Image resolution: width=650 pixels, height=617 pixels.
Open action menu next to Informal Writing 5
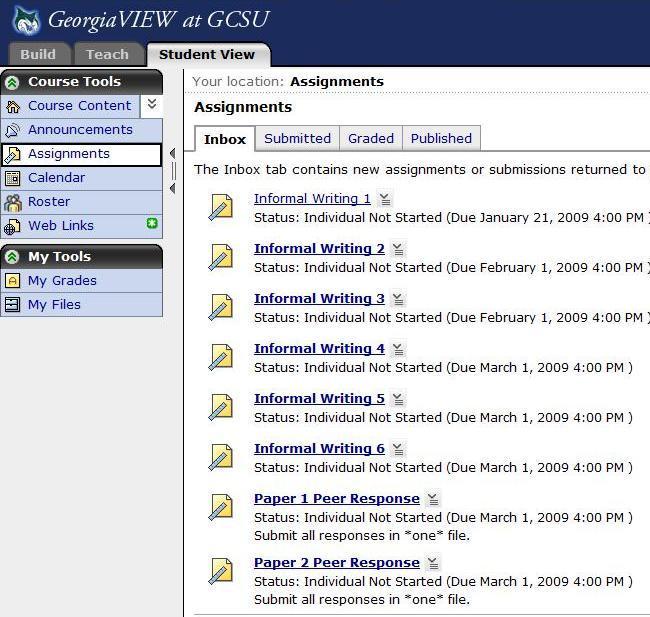[398, 399]
